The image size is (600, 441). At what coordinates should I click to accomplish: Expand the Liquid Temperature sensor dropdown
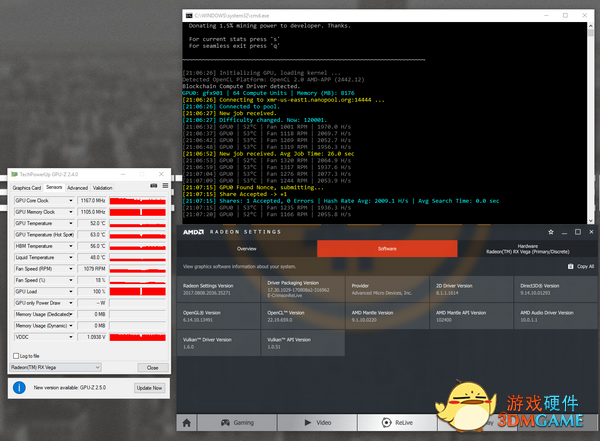pyautogui.click(x=71, y=258)
